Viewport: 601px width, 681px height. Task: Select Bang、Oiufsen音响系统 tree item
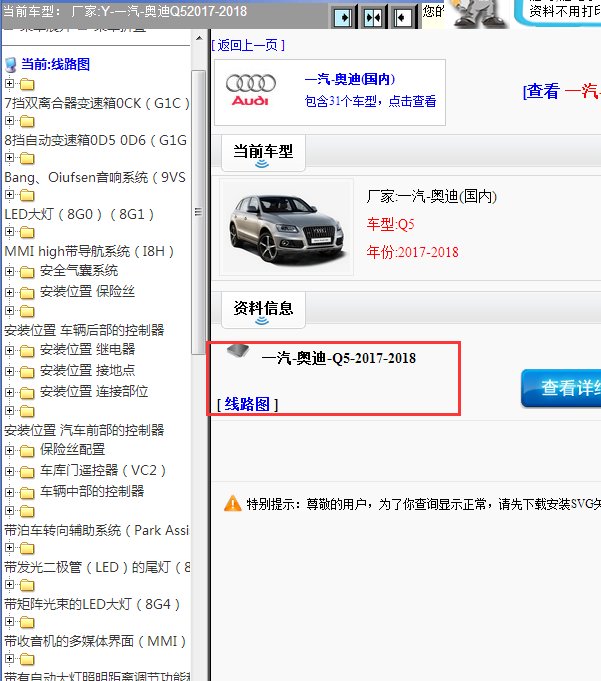click(95, 177)
